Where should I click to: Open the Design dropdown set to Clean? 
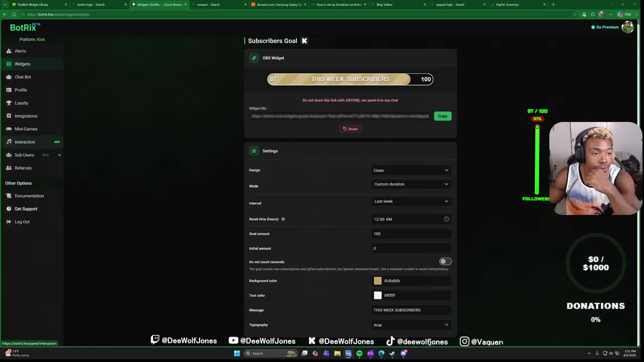click(411, 170)
